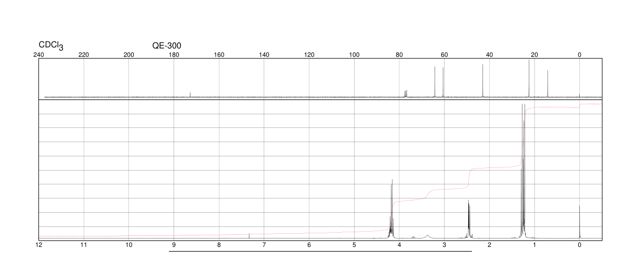The height and width of the screenshot is (278, 644).
Task: Select the TMS peak at 0 ppm in proton spectrum
Action: click(x=580, y=222)
